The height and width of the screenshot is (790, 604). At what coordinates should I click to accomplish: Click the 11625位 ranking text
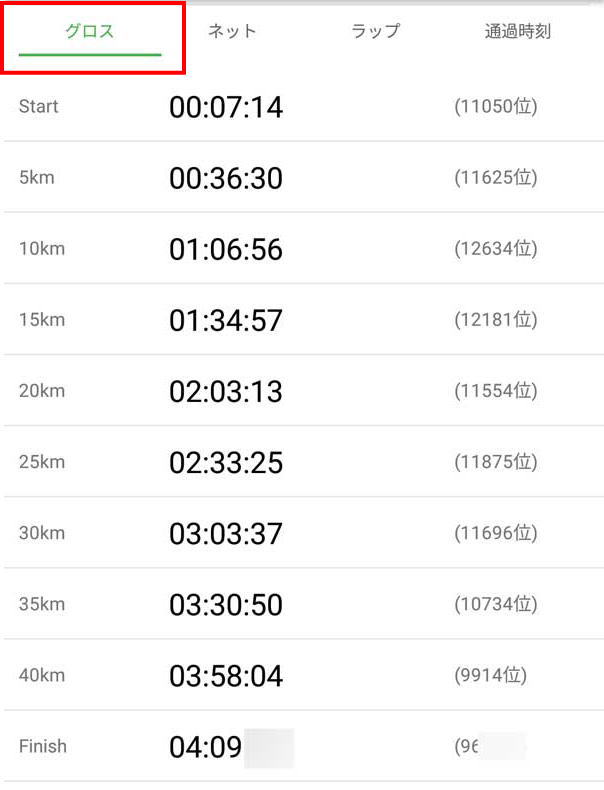[496, 178]
